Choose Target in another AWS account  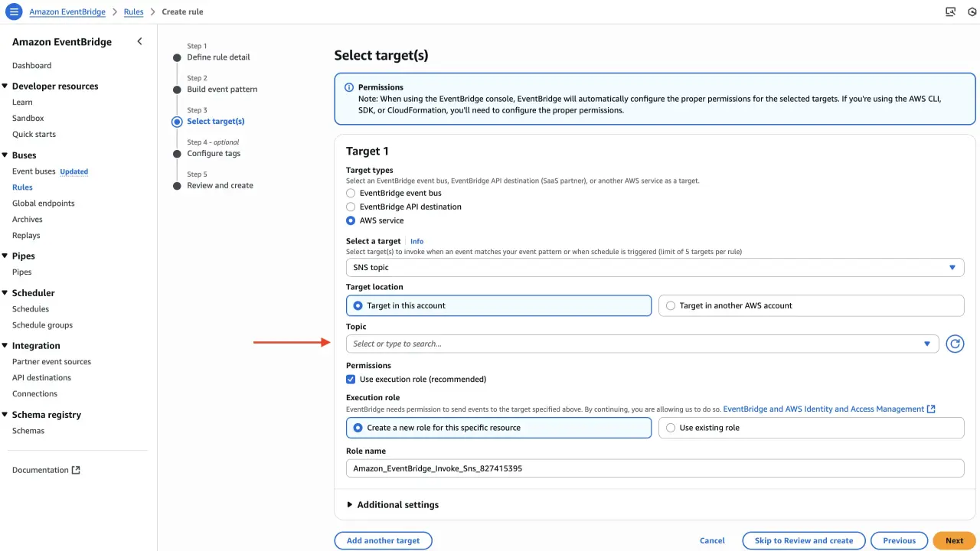(x=811, y=305)
